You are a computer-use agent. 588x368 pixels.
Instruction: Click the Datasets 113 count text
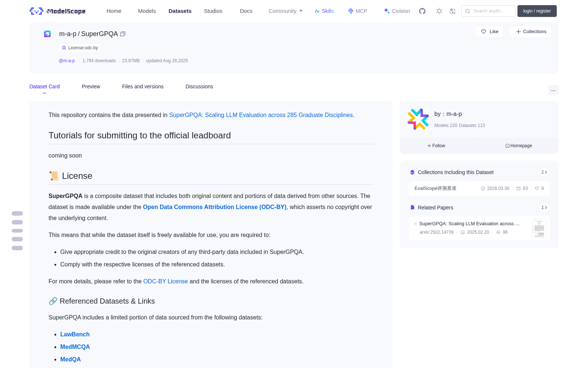coord(472,125)
